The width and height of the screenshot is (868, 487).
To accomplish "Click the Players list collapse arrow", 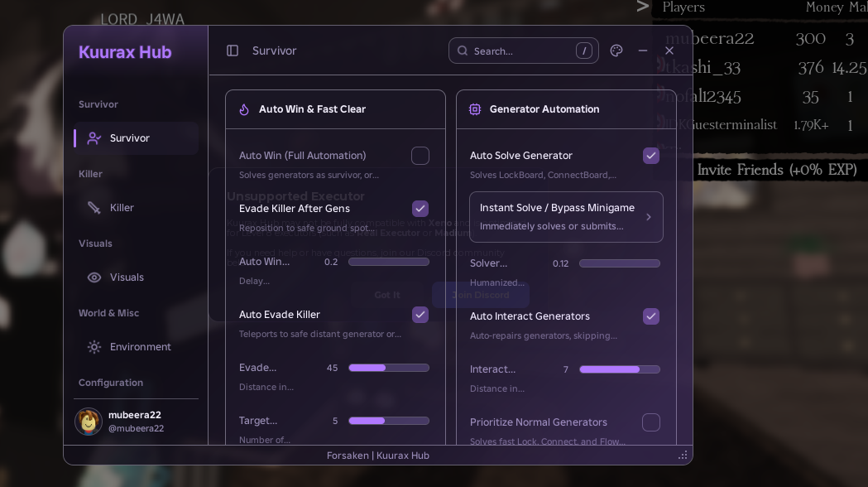I will [642, 7].
